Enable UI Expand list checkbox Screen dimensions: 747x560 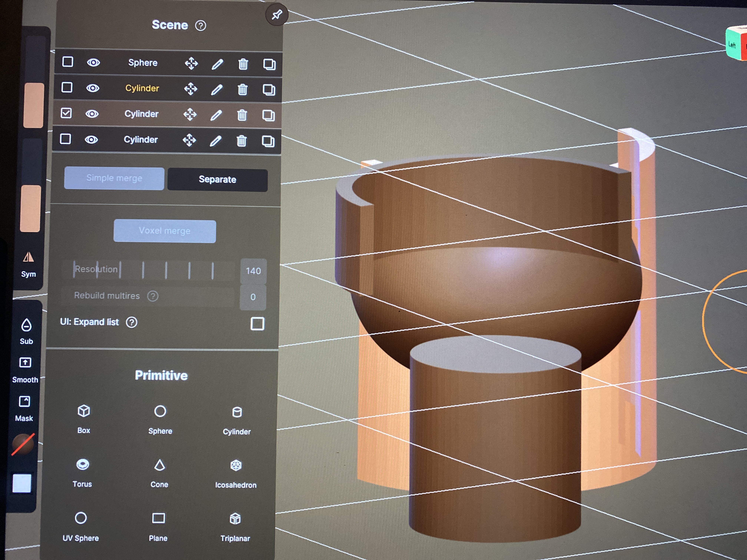(257, 323)
